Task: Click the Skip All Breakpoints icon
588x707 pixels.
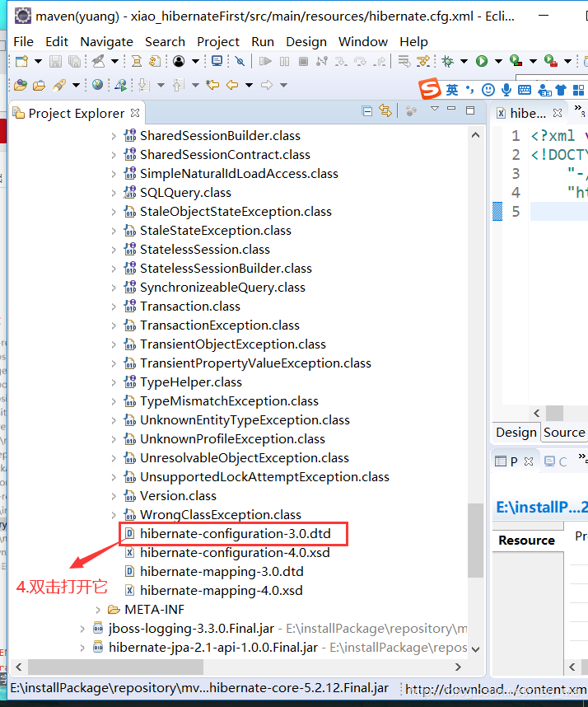Action: point(240,61)
